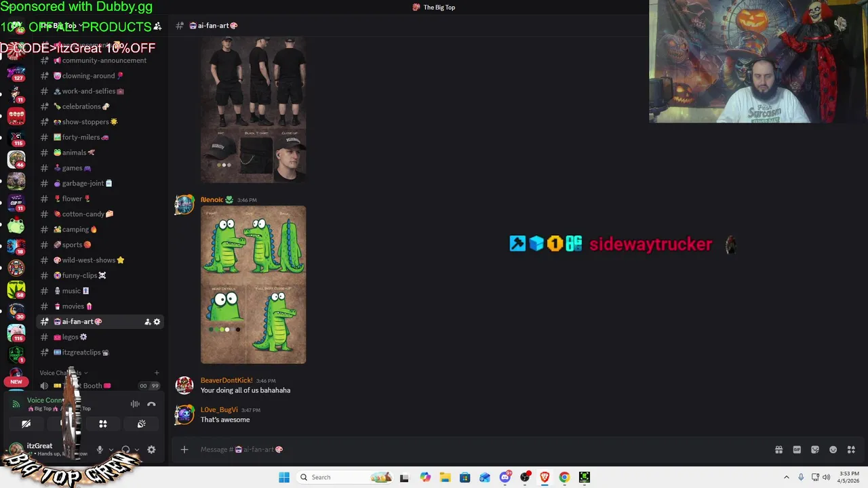Viewport: 868px width, 488px height.
Task: Open the sticker picker
Action: point(815,449)
